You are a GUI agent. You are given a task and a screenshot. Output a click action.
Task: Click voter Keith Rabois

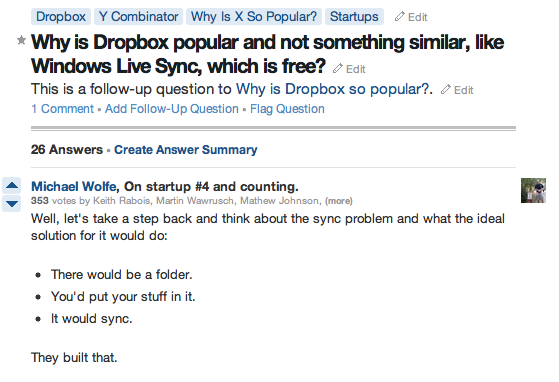(121, 201)
